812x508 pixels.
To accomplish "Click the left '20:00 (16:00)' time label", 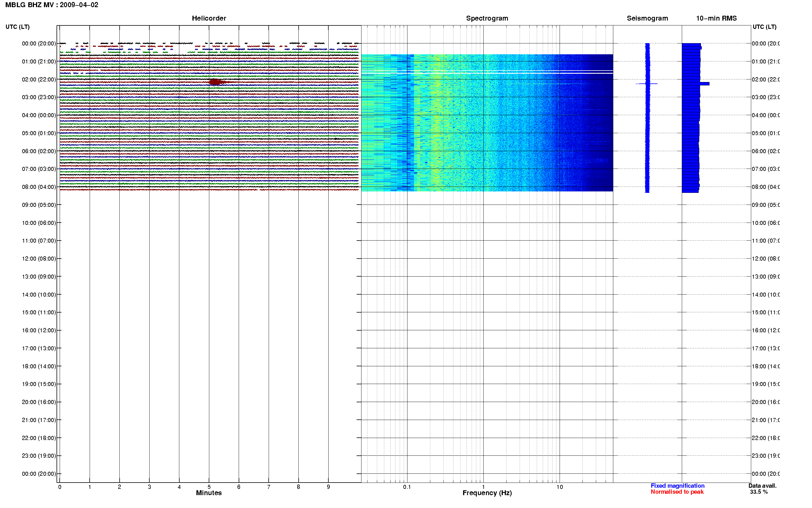I will (x=39, y=402).
